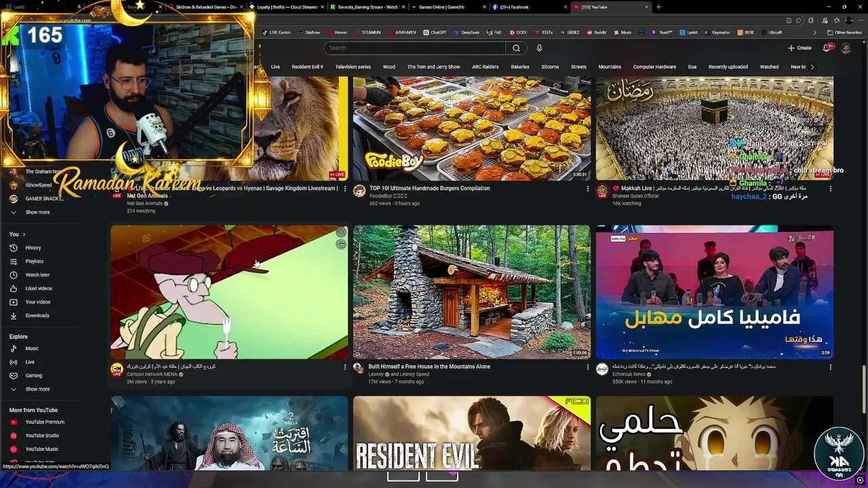868x488 pixels.
Task: Play the Makkah Kaaba live thumbnail
Action: (x=715, y=129)
